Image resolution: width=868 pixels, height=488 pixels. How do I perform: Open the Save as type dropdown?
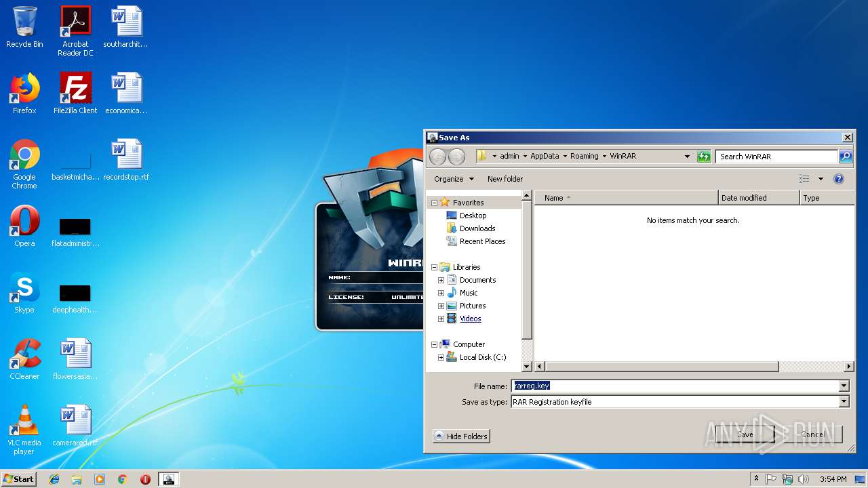[844, 402]
